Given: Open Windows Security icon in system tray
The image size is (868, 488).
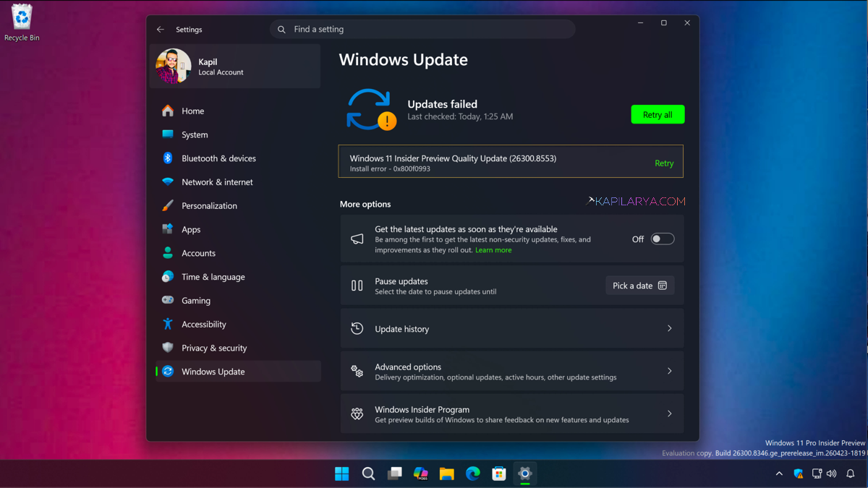Looking at the screenshot, I should tap(799, 474).
